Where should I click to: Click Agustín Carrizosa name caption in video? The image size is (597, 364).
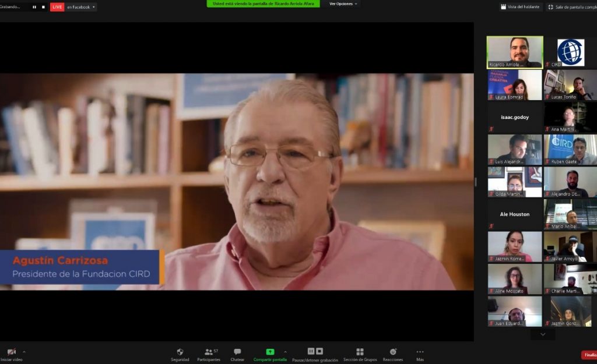[x=60, y=260]
